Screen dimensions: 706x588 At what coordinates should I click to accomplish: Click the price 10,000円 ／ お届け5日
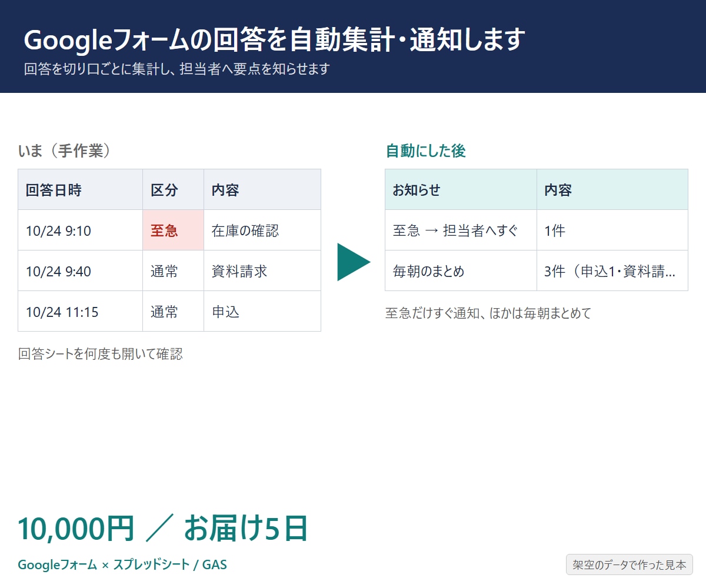[163, 528]
